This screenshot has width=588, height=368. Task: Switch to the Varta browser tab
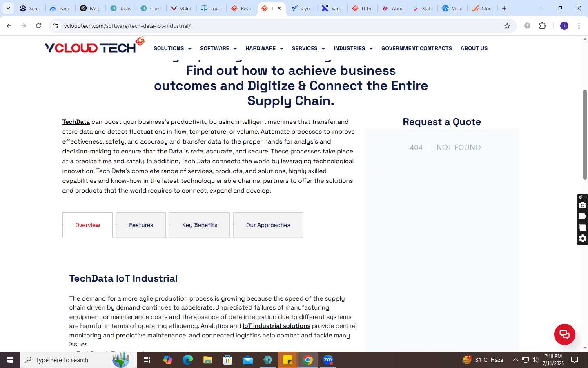[332, 8]
